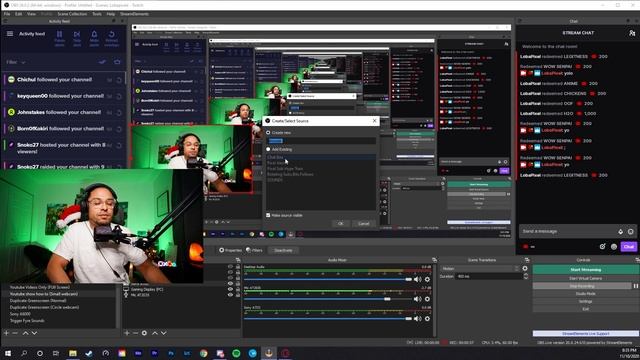This screenshot has width=640, height=360.
Task: Move scene up with arrow icon
Action: point(25,333)
